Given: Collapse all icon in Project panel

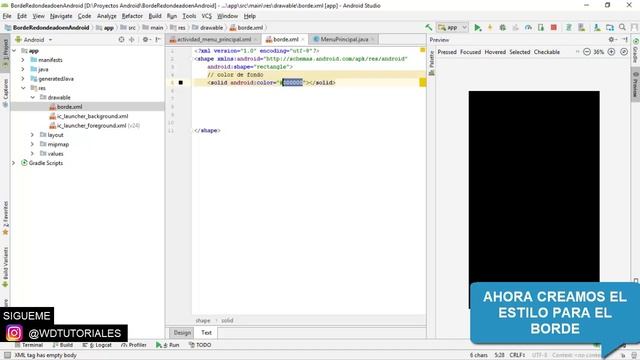Looking at the screenshot, I should point(132,40).
